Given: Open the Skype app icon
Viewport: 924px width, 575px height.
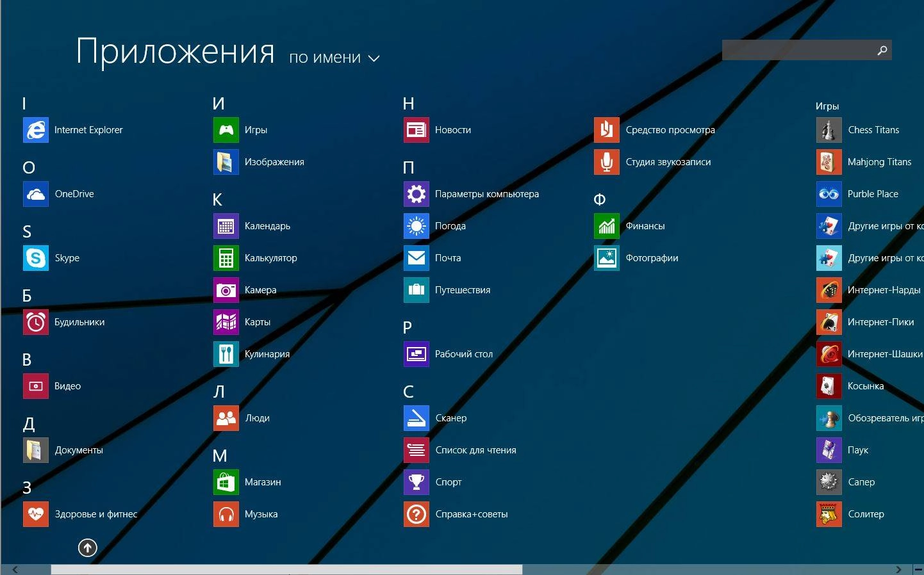Looking at the screenshot, I should click(36, 258).
